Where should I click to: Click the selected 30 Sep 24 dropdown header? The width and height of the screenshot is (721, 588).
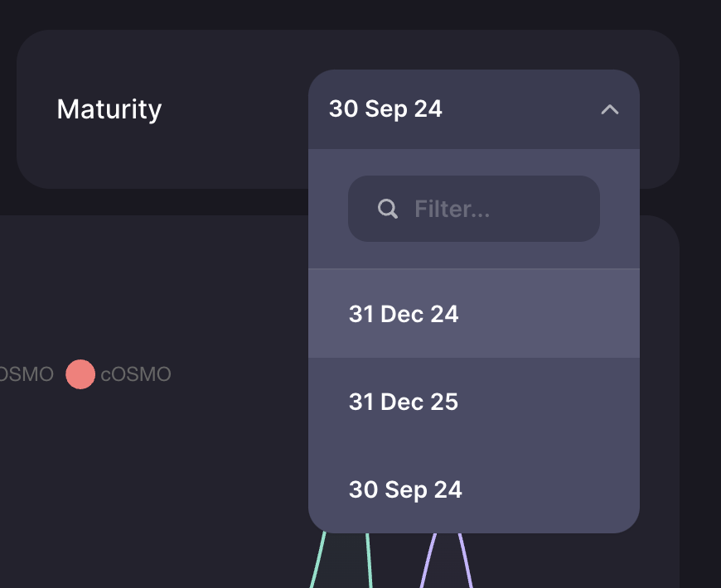pyautogui.click(x=473, y=109)
